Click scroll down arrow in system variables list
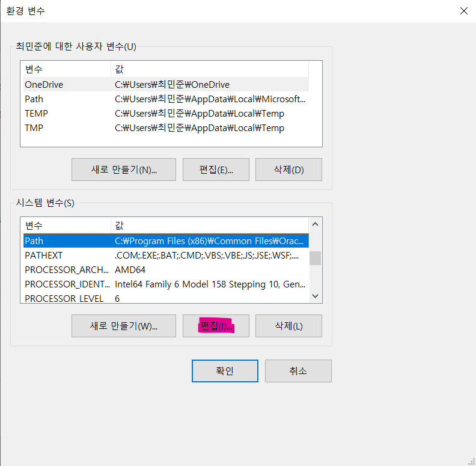This screenshot has height=466, width=476. (315, 296)
